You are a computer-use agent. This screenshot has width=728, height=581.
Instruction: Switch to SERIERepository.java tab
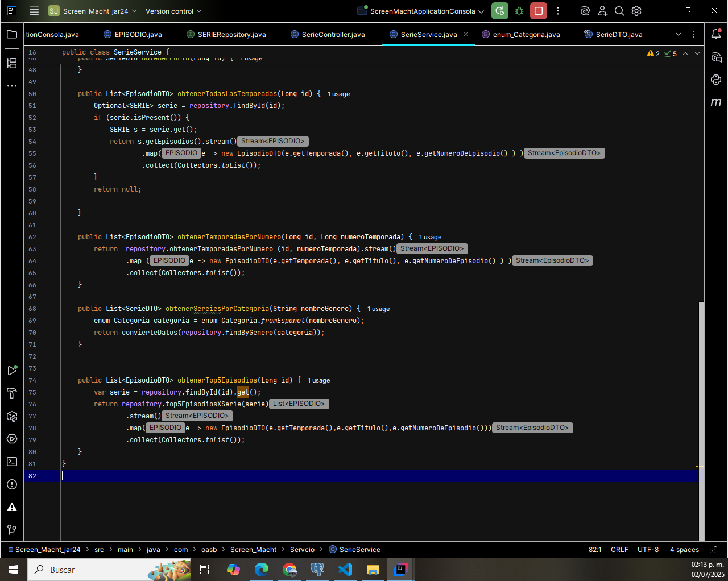[226, 34]
